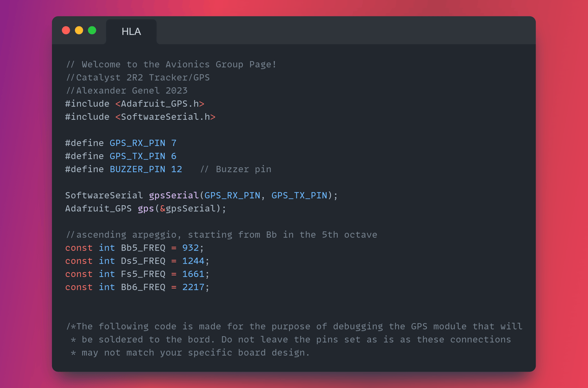The width and height of the screenshot is (588, 388).
Task: Click the red close window button
Action: click(x=66, y=30)
